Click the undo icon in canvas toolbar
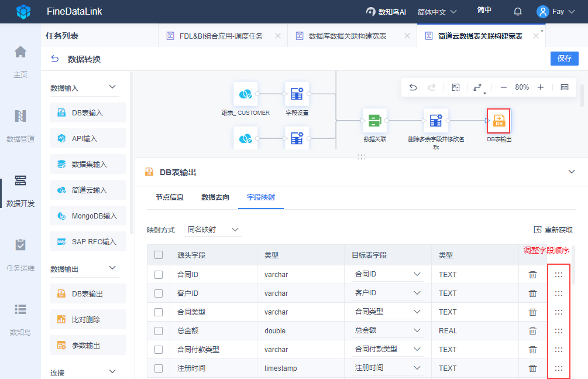Screen dimensions: 588x379 [413, 87]
